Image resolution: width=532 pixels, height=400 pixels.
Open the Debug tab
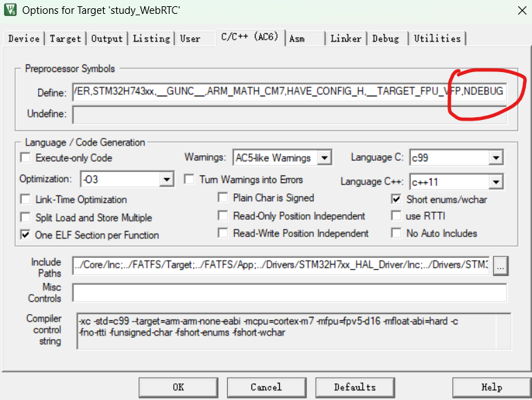coord(386,38)
